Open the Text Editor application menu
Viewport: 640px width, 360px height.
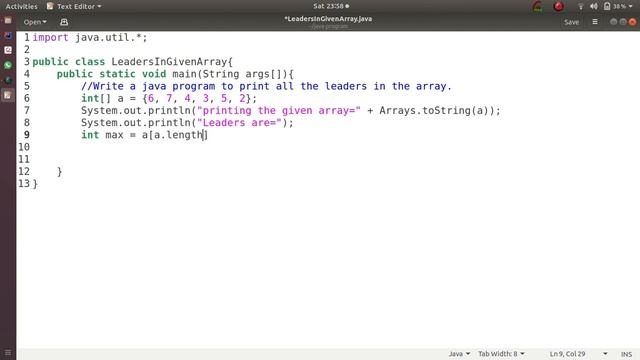(74, 7)
